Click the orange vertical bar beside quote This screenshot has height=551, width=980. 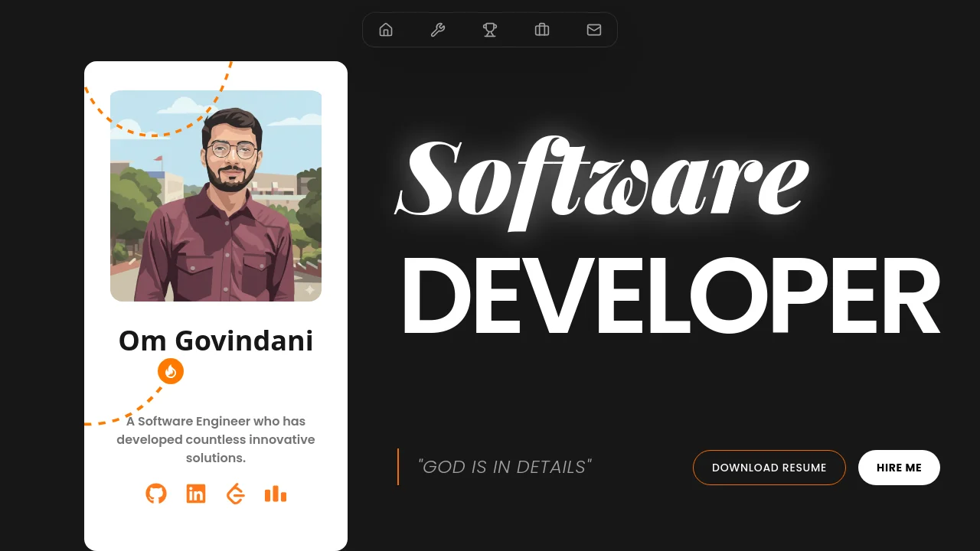coord(398,467)
